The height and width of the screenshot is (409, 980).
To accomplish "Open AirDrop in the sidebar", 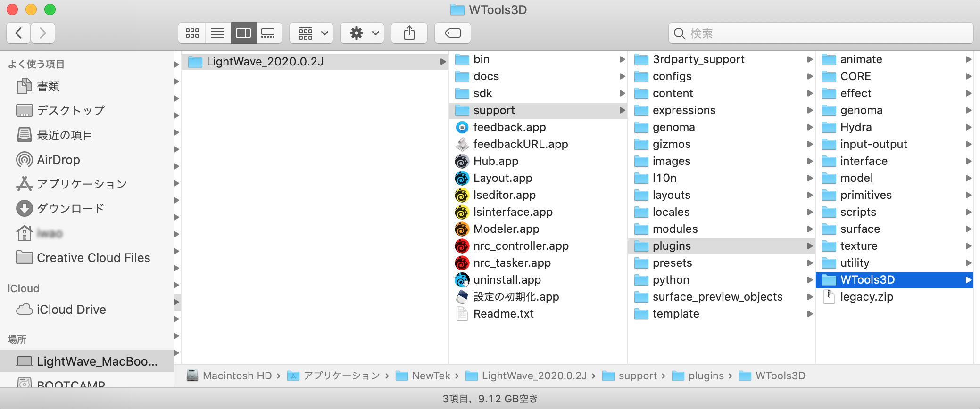I will coord(48,160).
